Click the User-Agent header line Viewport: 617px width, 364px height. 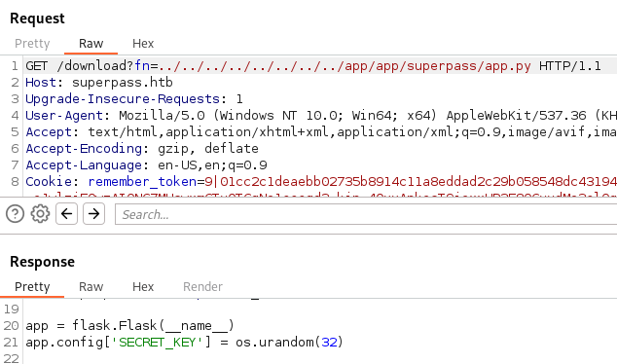(321, 115)
